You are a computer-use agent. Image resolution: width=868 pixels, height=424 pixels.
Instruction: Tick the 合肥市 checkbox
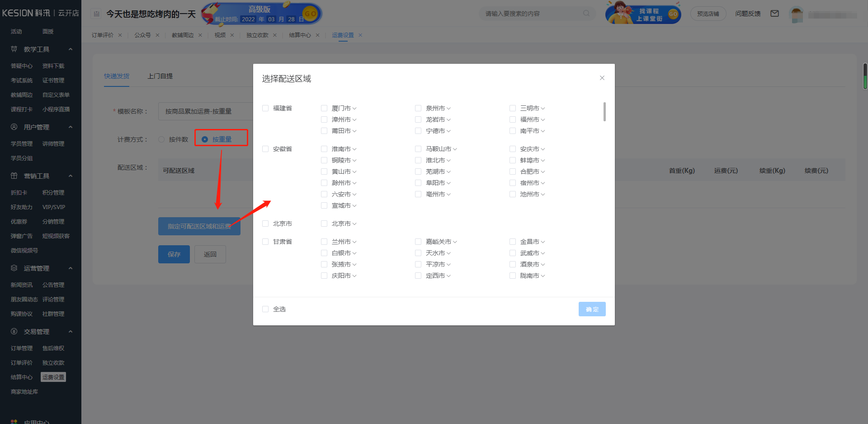513,172
